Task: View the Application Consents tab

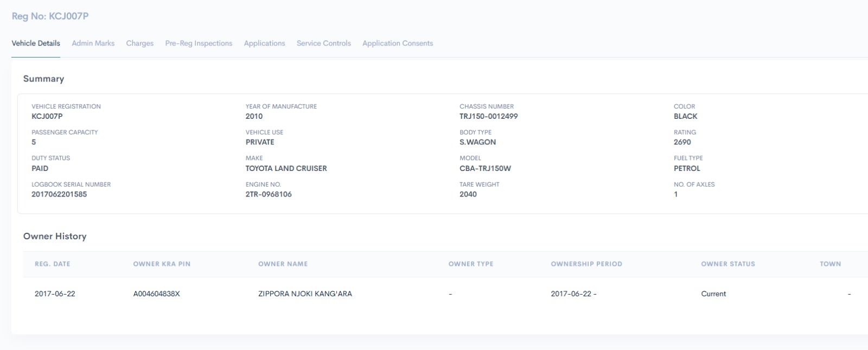Action: click(397, 43)
